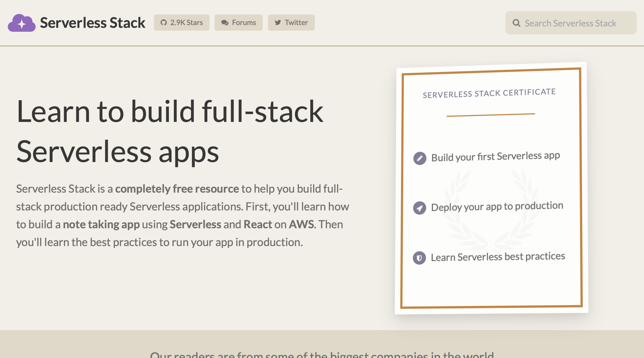
Task: Click the Twitter bird icon
Action: point(278,23)
